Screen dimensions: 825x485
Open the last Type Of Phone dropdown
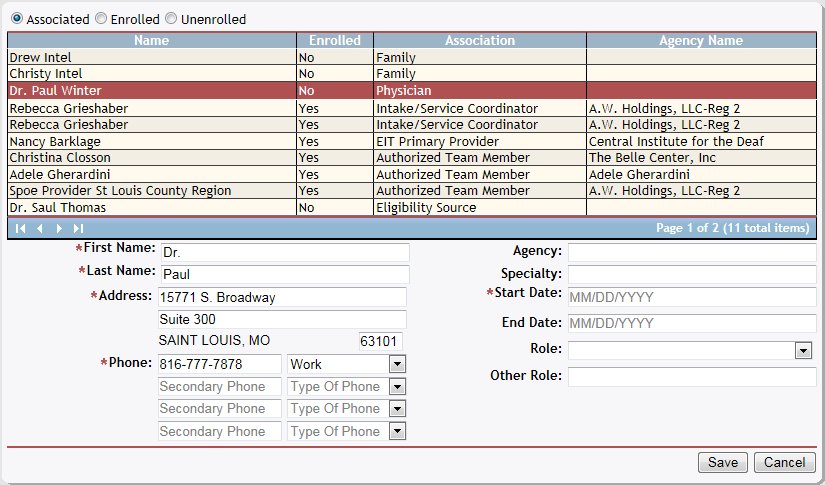pos(397,431)
